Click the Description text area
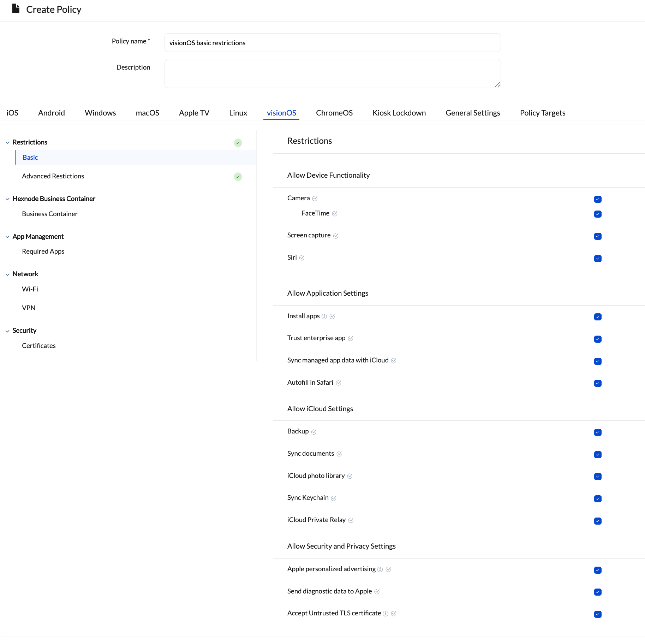 333,73
